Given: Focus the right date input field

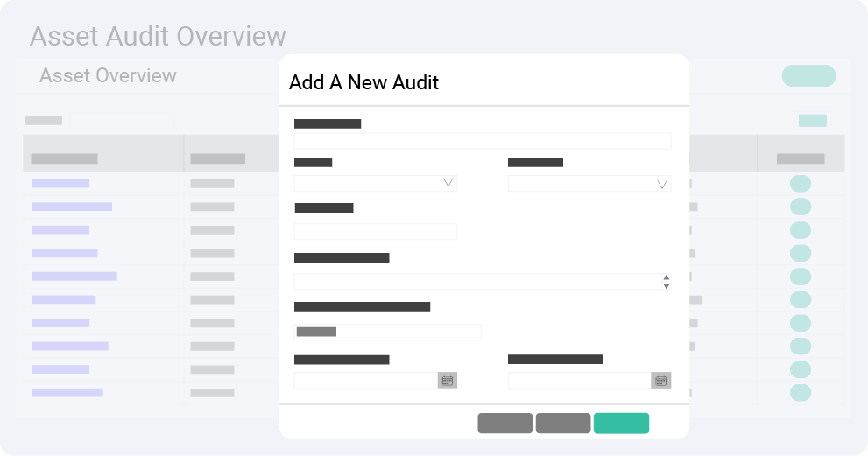Looking at the screenshot, I should [579, 381].
